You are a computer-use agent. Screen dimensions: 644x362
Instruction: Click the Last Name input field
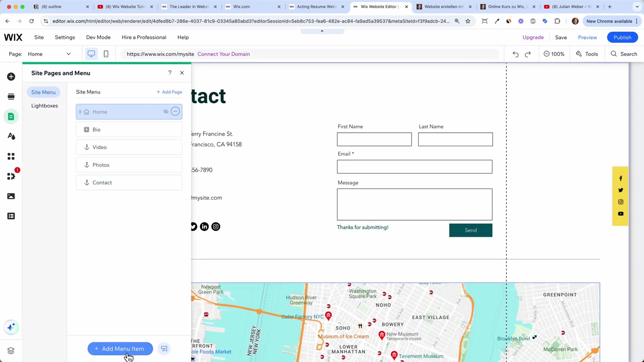(x=455, y=139)
